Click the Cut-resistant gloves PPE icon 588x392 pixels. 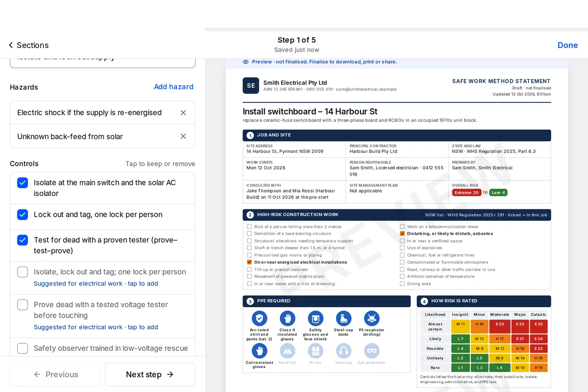(259, 351)
